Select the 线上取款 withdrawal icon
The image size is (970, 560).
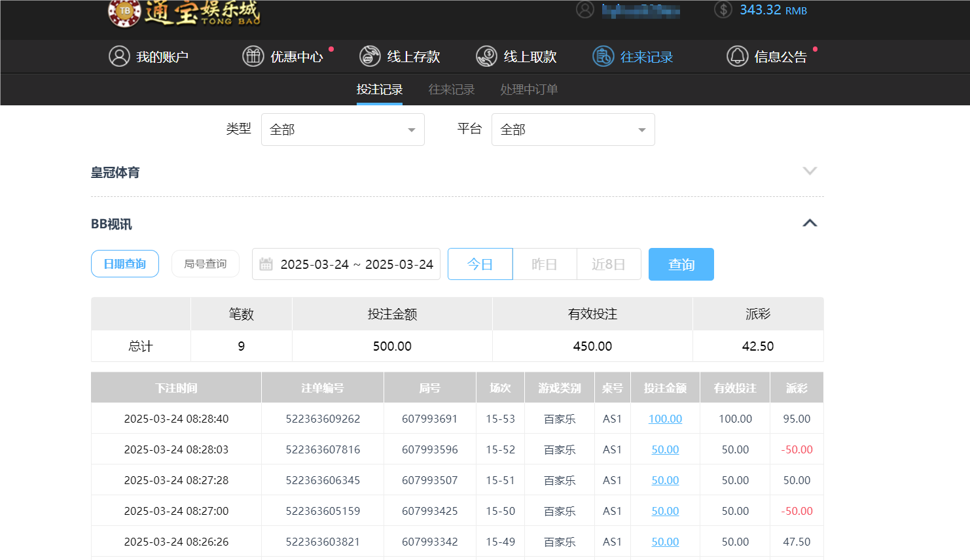tap(486, 56)
